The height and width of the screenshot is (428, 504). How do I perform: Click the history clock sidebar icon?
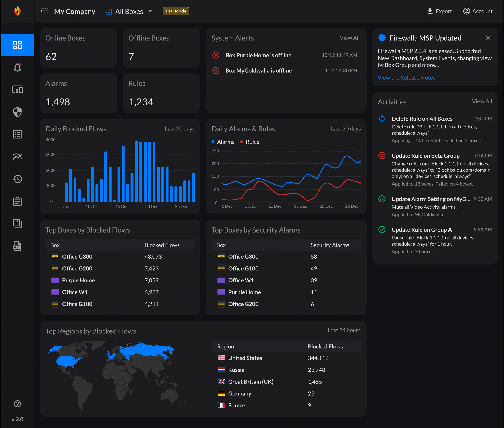pyautogui.click(x=17, y=179)
